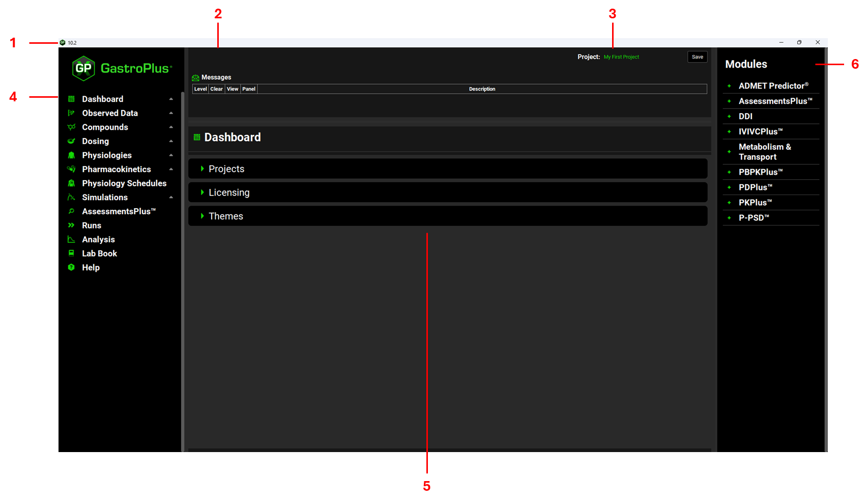Click the Observed Data sidebar icon

click(71, 113)
